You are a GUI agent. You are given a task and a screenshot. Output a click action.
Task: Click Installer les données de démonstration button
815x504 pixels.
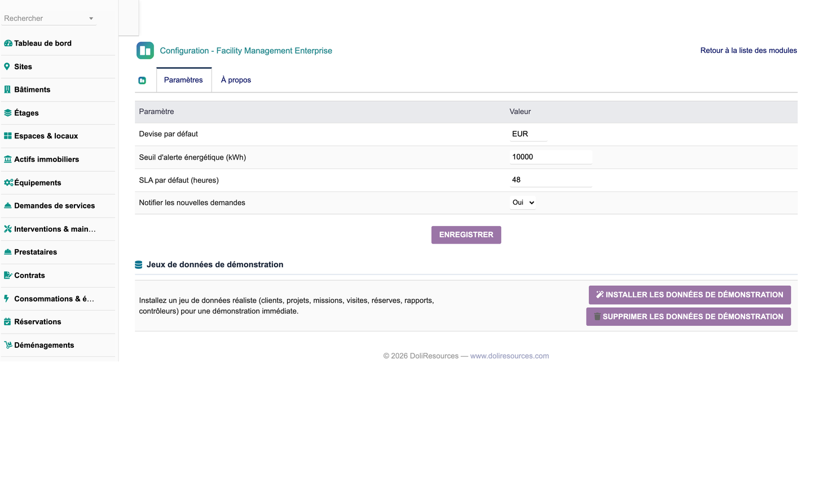click(690, 295)
